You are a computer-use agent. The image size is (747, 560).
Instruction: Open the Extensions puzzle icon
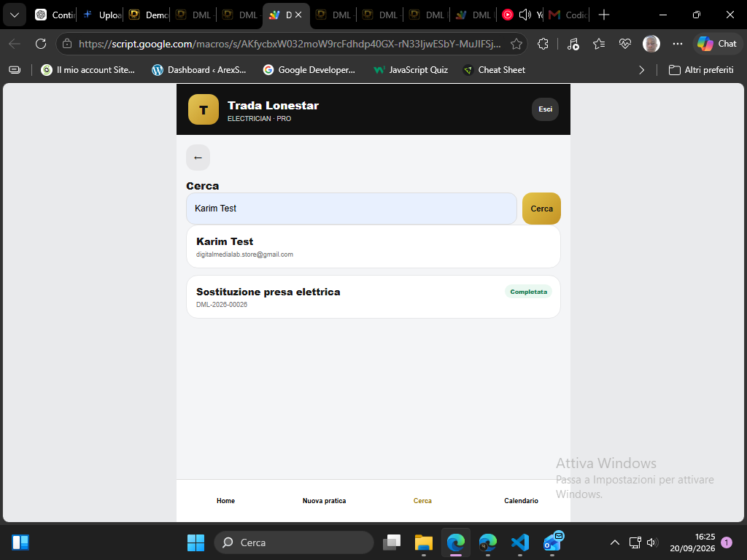click(543, 44)
